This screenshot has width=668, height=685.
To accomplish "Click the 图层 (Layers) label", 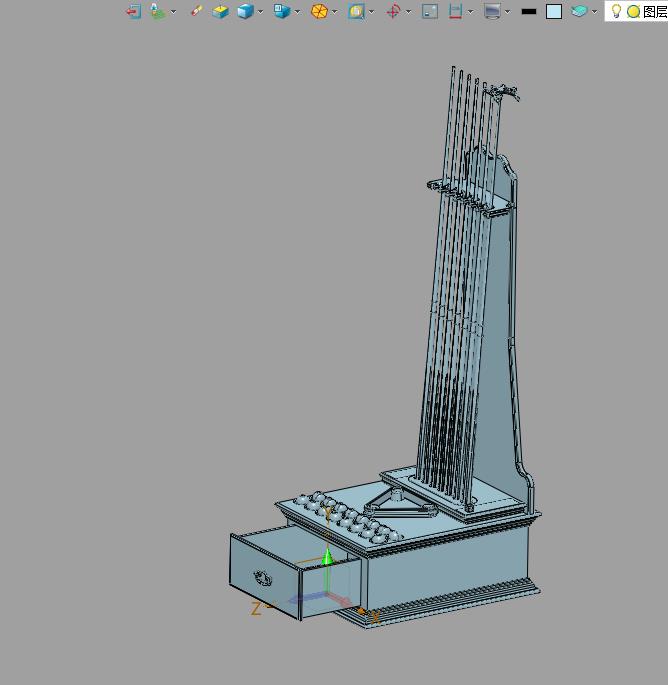I will point(655,11).
